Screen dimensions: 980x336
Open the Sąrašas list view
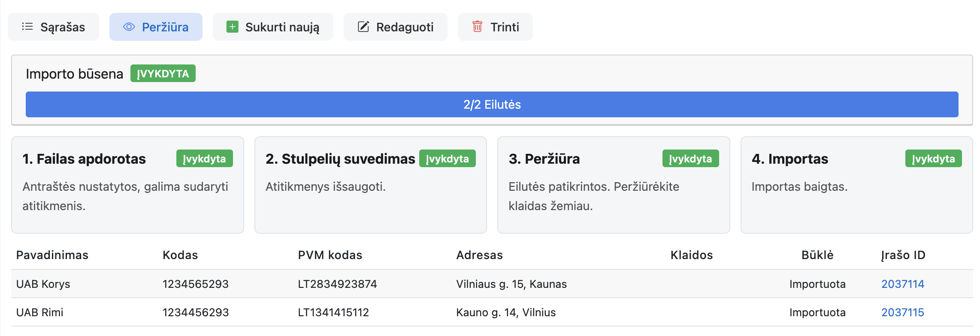[54, 27]
